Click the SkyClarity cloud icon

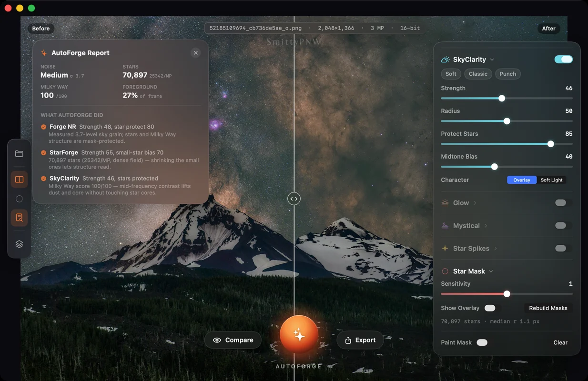445,60
